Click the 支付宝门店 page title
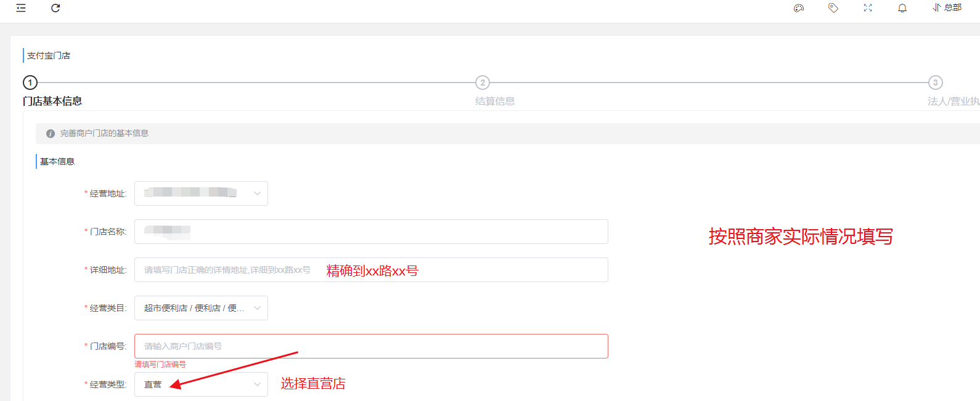 [49, 55]
